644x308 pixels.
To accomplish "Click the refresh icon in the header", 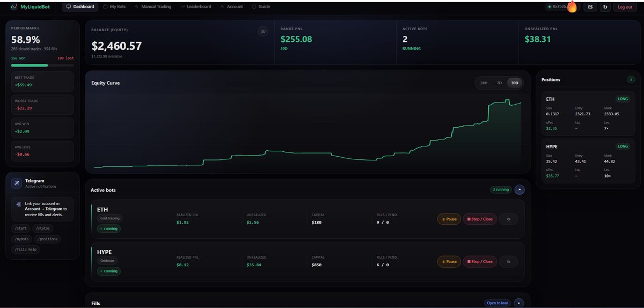I will pyautogui.click(x=605, y=7).
